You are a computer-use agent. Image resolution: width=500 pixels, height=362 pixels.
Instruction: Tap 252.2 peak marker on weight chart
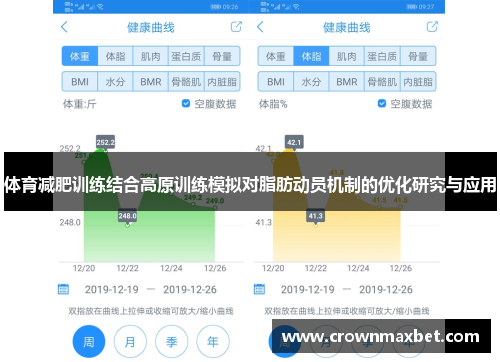(x=105, y=143)
